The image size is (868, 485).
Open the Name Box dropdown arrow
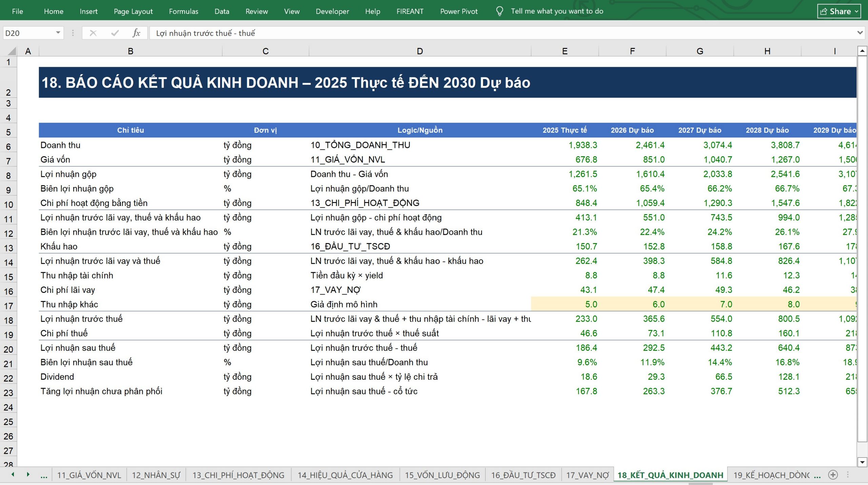click(x=58, y=33)
